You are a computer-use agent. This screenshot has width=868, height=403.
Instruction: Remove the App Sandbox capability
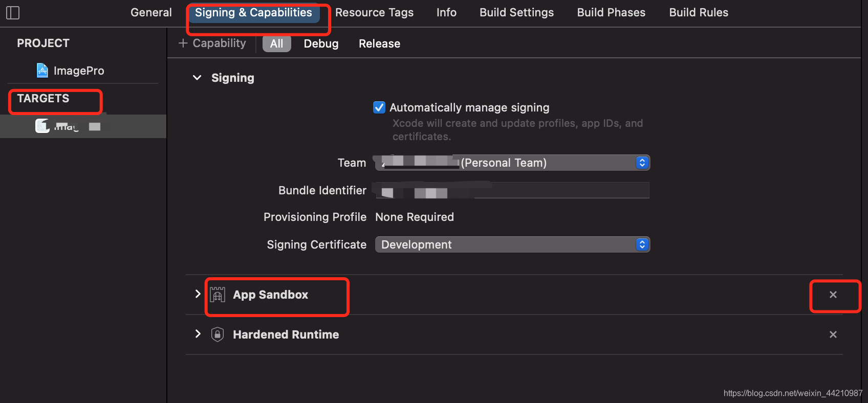(x=833, y=295)
